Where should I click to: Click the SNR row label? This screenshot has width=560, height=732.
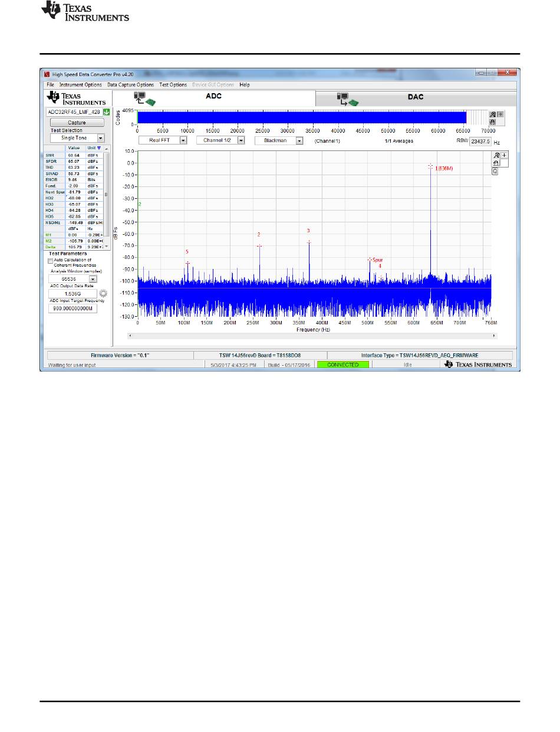click(50, 155)
